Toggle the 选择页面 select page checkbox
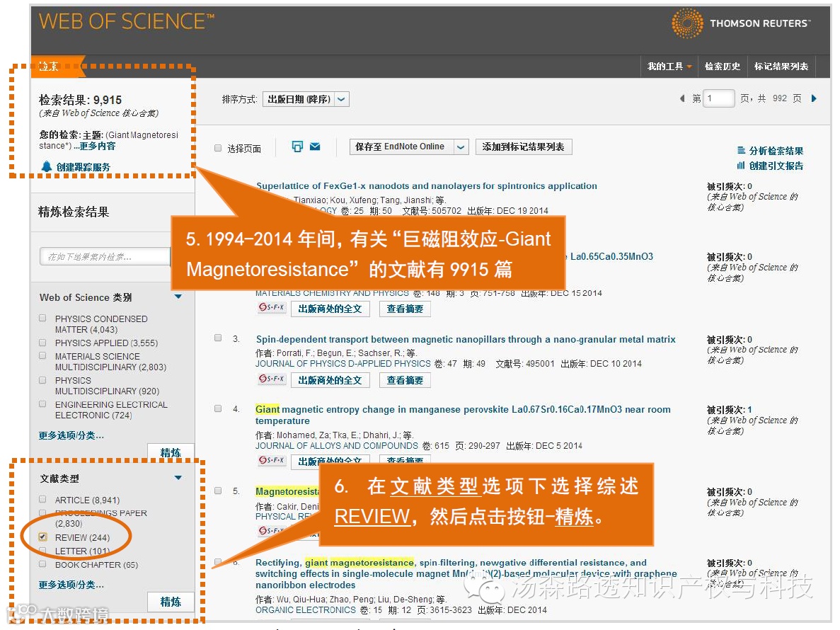 tap(218, 148)
